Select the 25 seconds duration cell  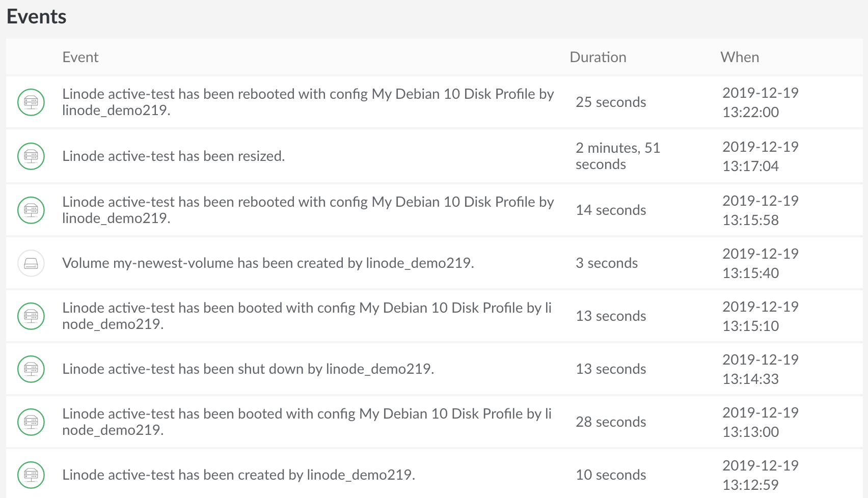tap(611, 102)
